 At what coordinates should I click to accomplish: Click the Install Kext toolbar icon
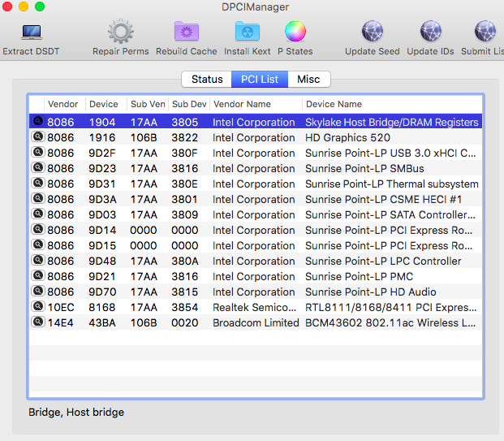click(x=248, y=32)
